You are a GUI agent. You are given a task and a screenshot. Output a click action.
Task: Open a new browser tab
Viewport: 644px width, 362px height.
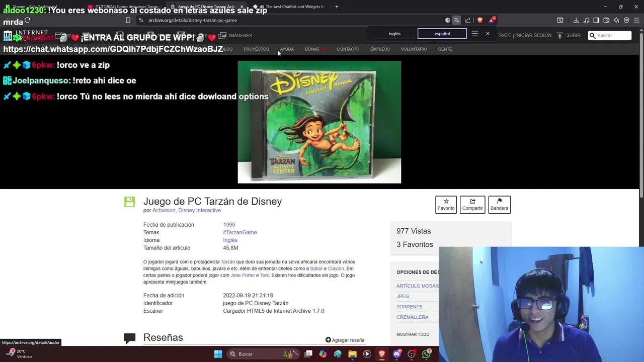pyautogui.click(x=337, y=7)
